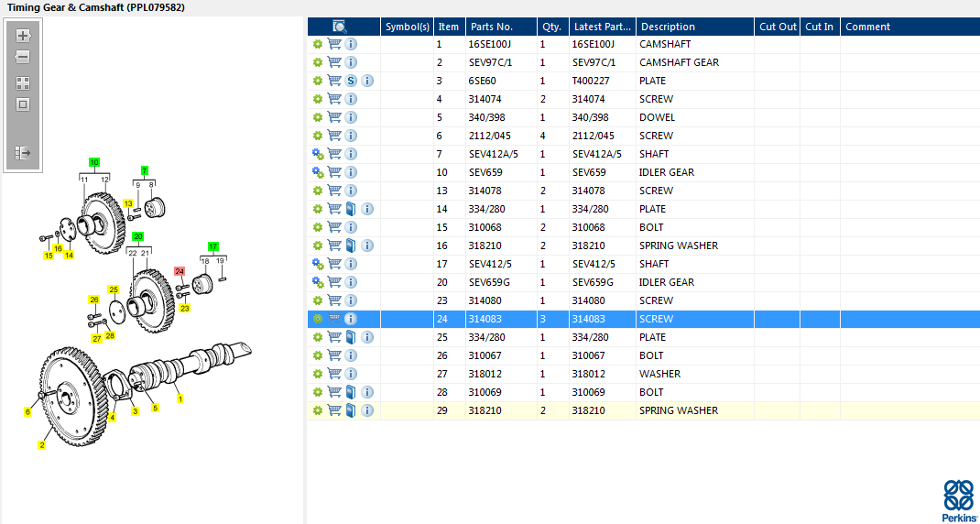Select callout 1 below the camshaft
The width and height of the screenshot is (980, 524).
[180, 398]
